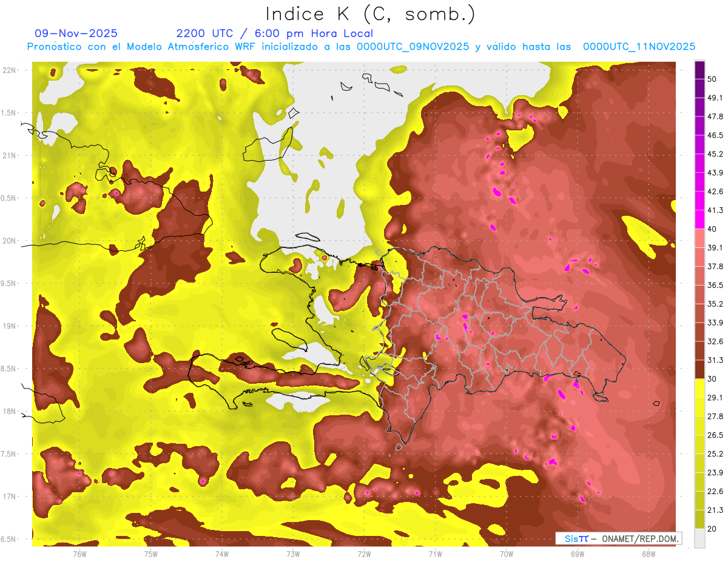Click the "25.2" colorbar value
This screenshot has height=562, width=728.
pyautogui.click(x=715, y=454)
